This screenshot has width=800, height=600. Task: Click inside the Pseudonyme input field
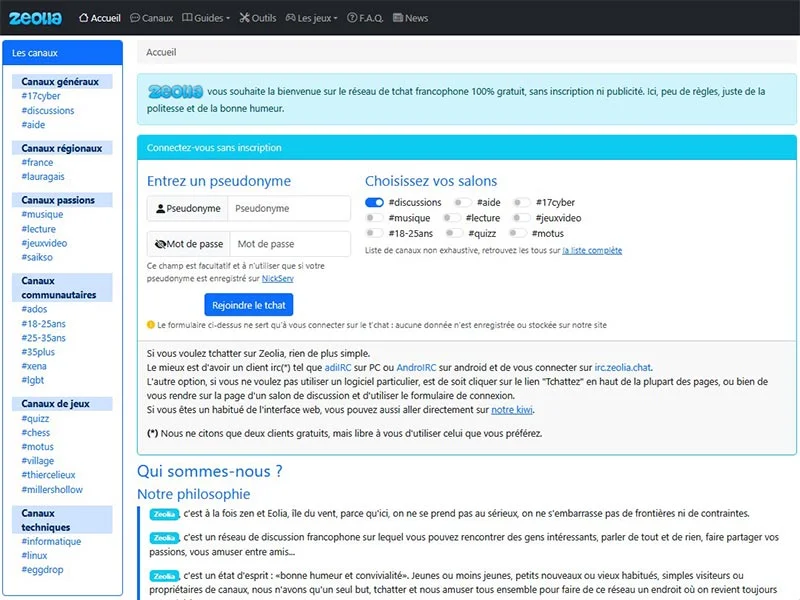pyautogui.click(x=290, y=208)
